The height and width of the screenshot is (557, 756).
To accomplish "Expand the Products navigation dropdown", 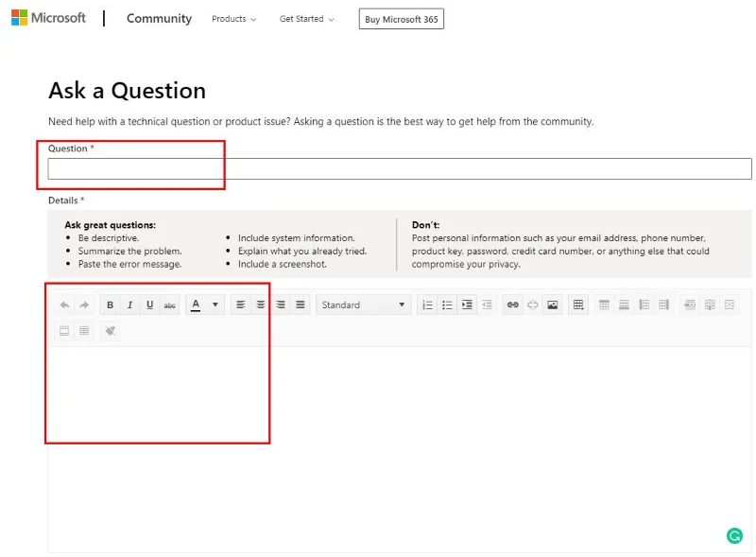I will [x=233, y=18].
